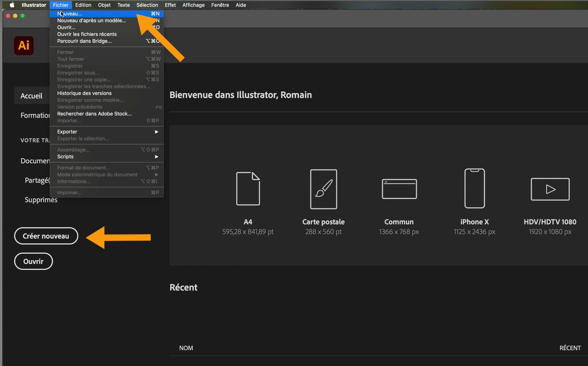Choose the Carte postale brush preset icon
The image size is (588, 366).
click(323, 189)
